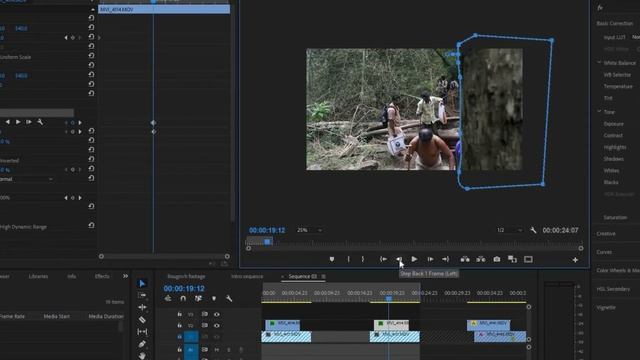Switch to the Rough footage sequence tab
This screenshot has width=640, height=360.
186,276
